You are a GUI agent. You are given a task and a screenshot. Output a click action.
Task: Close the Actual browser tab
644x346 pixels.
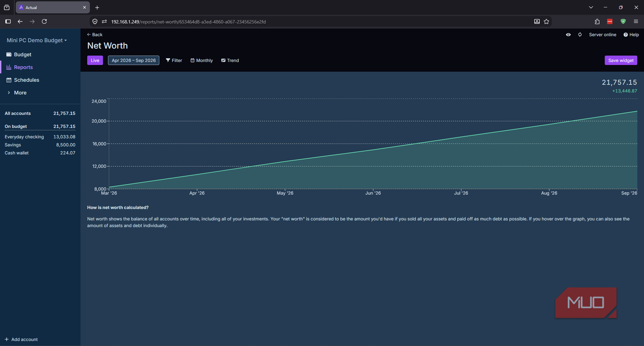tap(85, 7)
